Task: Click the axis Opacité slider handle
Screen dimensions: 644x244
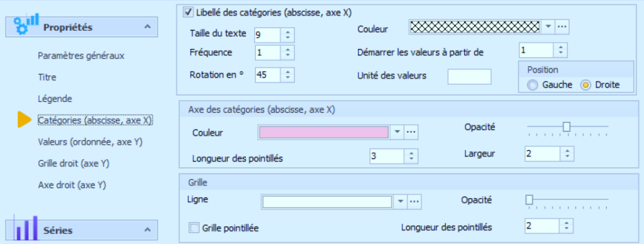Action: 567,126
